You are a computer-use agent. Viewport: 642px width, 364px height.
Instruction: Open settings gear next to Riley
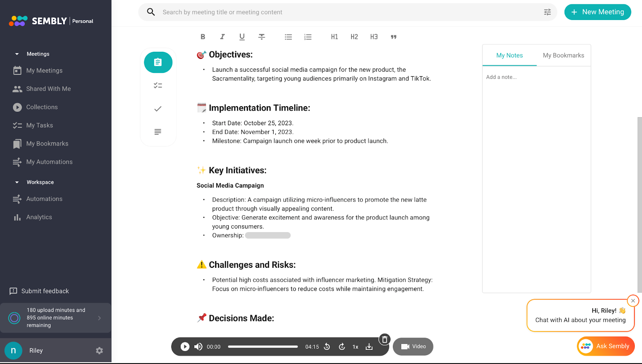pyautogui.click(x=100, y=351)
